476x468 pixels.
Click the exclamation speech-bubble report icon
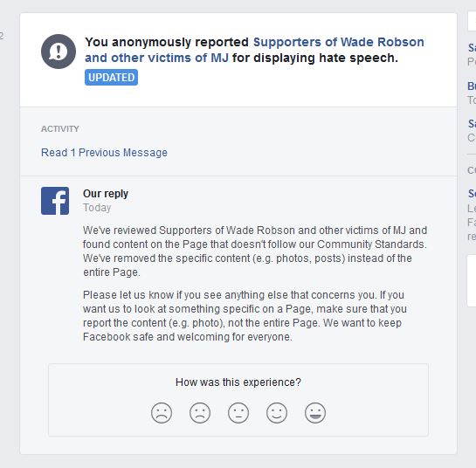pyautogui.click(x=59, y=52)
